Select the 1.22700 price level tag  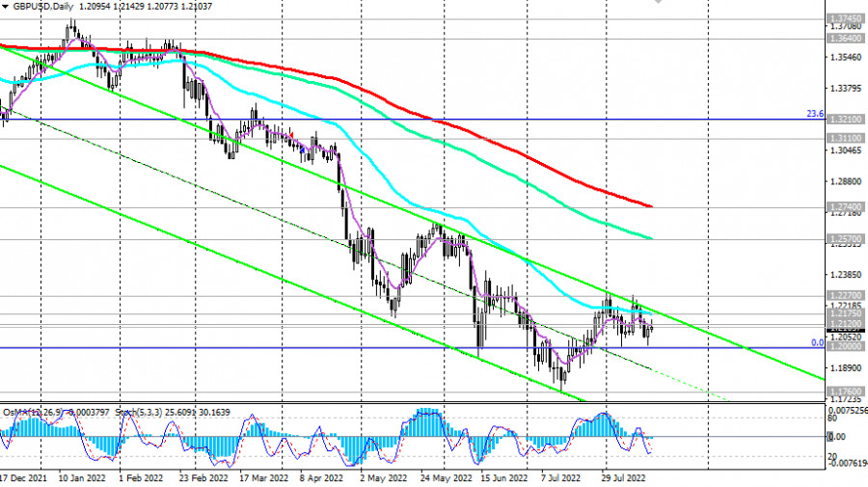(x=845, y=295)
